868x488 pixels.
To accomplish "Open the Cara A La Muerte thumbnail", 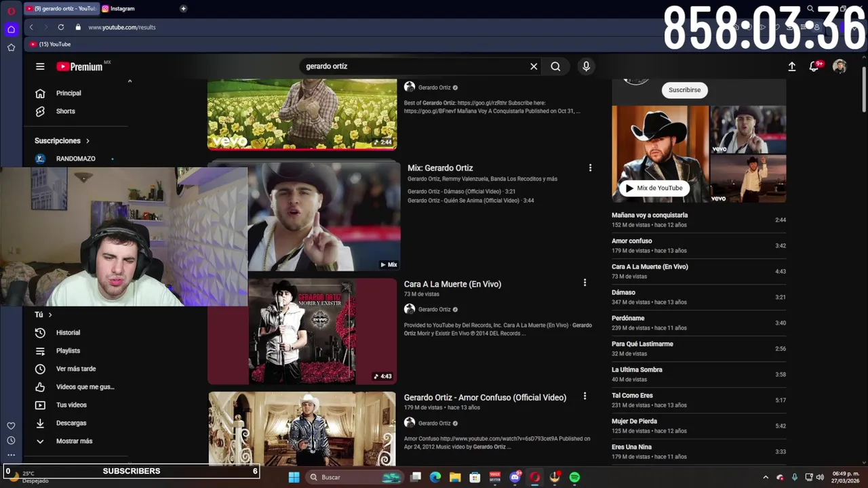I will [302, 331].
